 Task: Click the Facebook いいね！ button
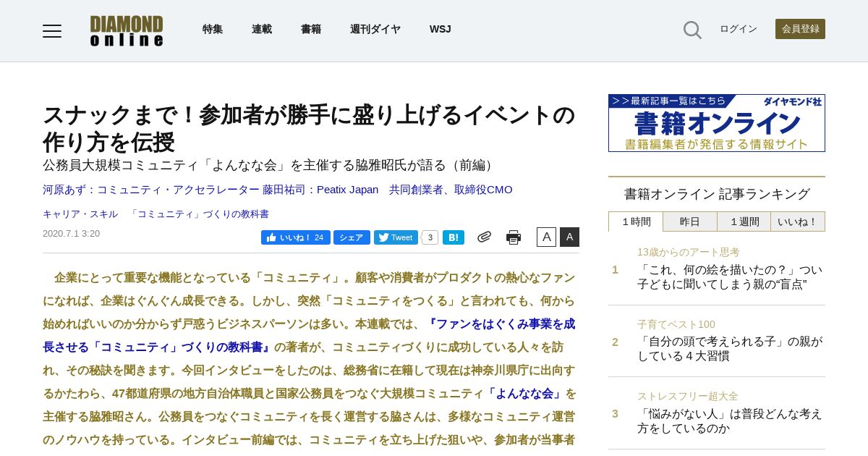296,237
